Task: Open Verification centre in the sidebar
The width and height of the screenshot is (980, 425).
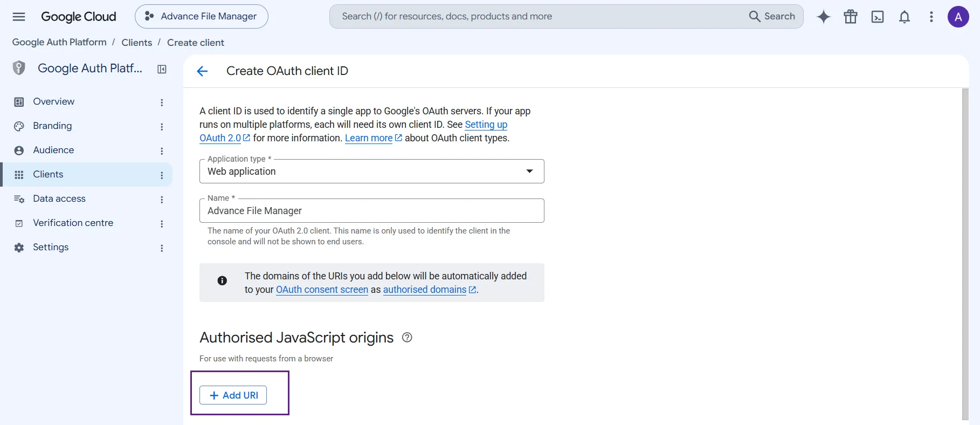Action: pyautogui.click(x=86, y=223)
